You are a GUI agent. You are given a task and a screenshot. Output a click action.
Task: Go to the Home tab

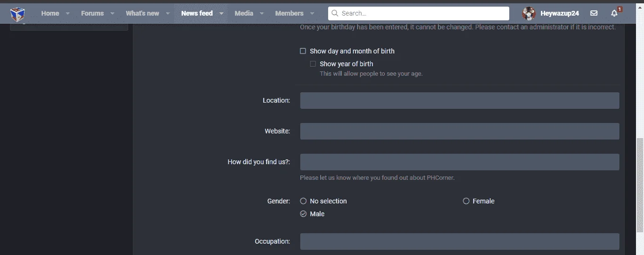coord(50,13)
